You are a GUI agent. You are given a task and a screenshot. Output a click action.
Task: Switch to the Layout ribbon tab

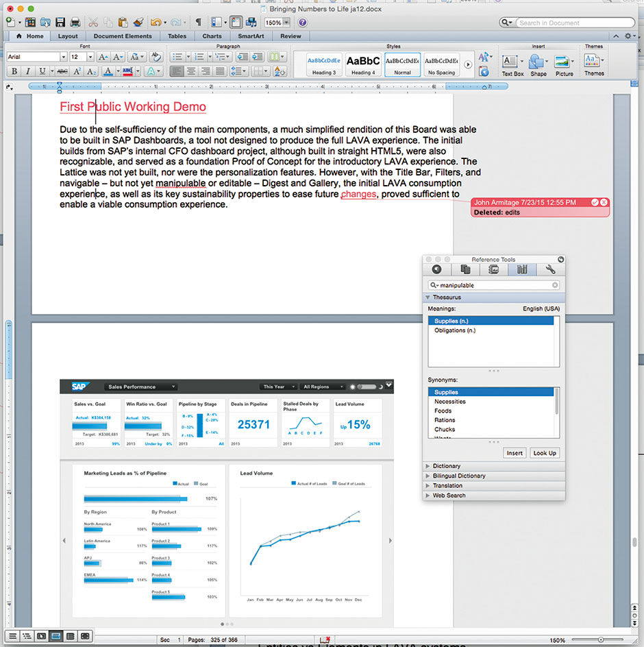68,36
